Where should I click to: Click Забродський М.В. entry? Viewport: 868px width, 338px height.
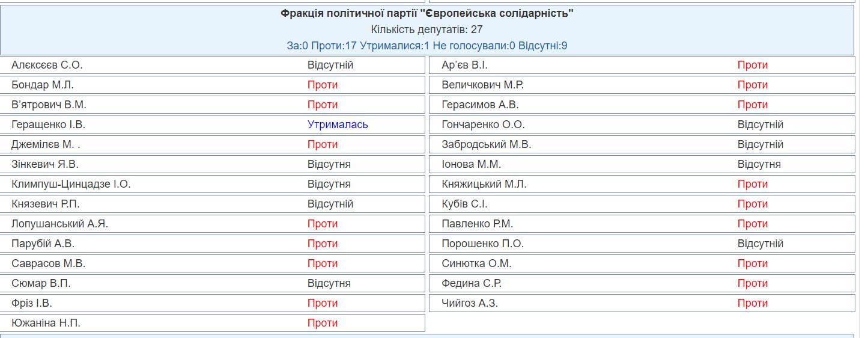coord(642,144)
